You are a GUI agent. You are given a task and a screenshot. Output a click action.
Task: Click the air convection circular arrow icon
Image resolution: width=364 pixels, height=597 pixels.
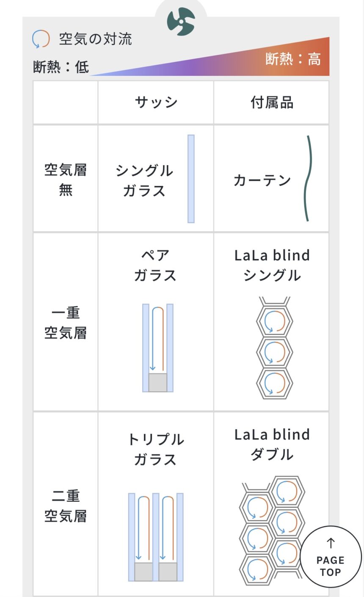(x=41, y=39)
